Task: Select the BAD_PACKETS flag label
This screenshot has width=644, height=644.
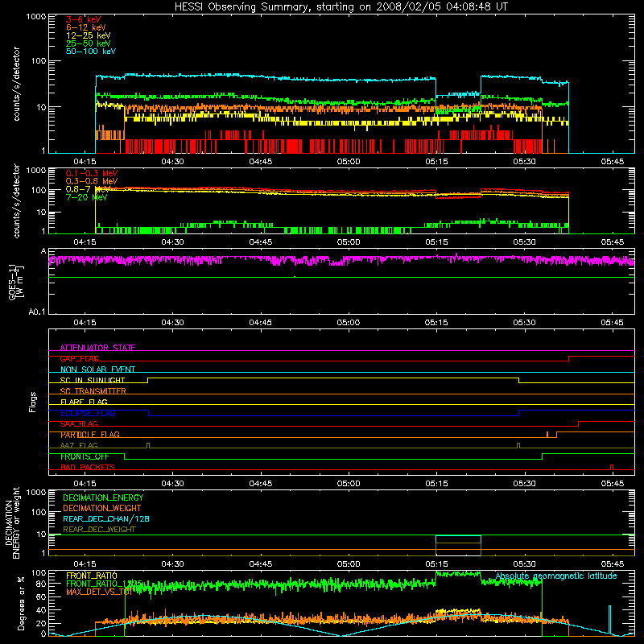Action: pyautogui.click(x=88, y=467)
